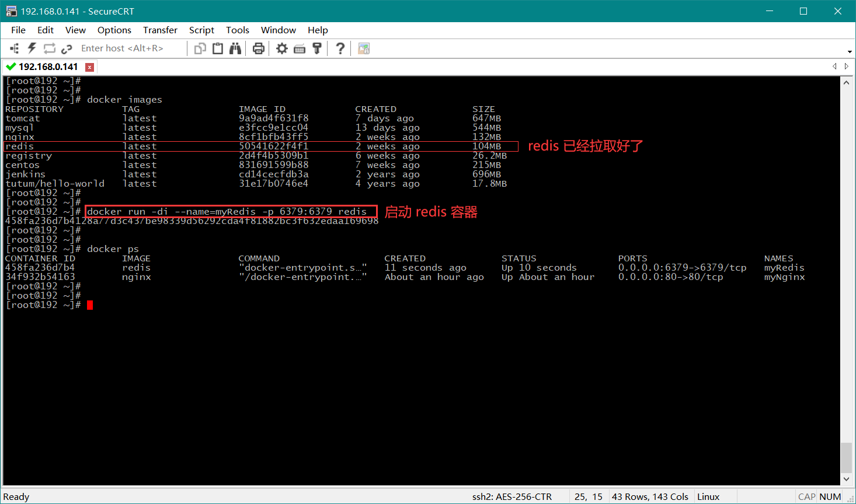Launch SecureFX from the toolbar icon

tap(364, 48)
